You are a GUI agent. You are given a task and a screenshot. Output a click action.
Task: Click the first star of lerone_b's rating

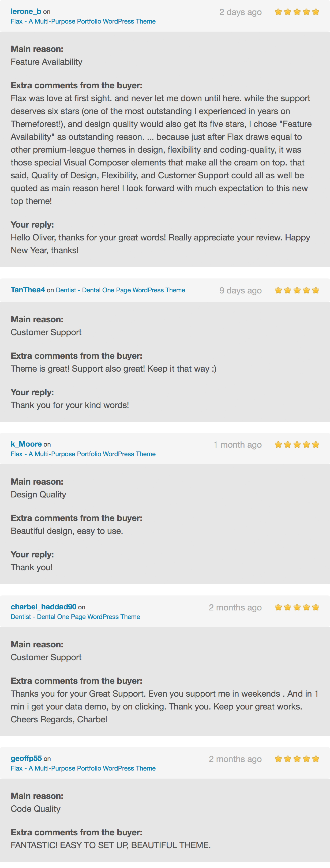pos(278,12)
